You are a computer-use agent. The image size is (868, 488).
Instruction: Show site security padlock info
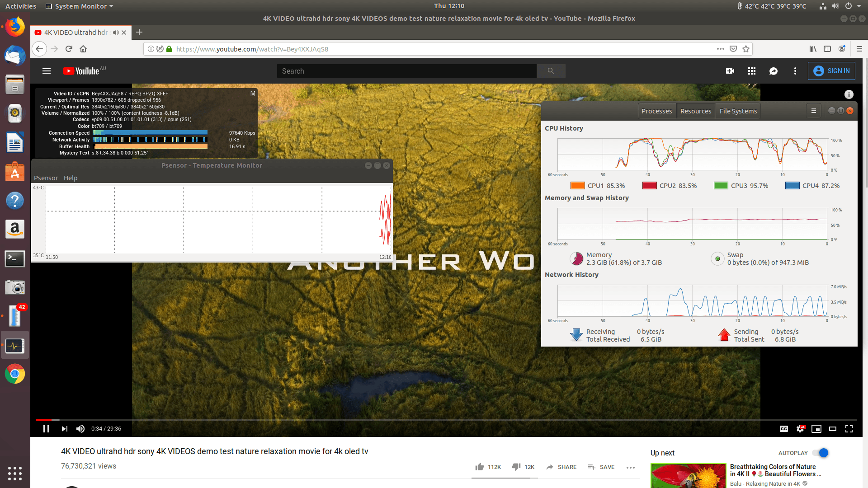click(169, 49)
